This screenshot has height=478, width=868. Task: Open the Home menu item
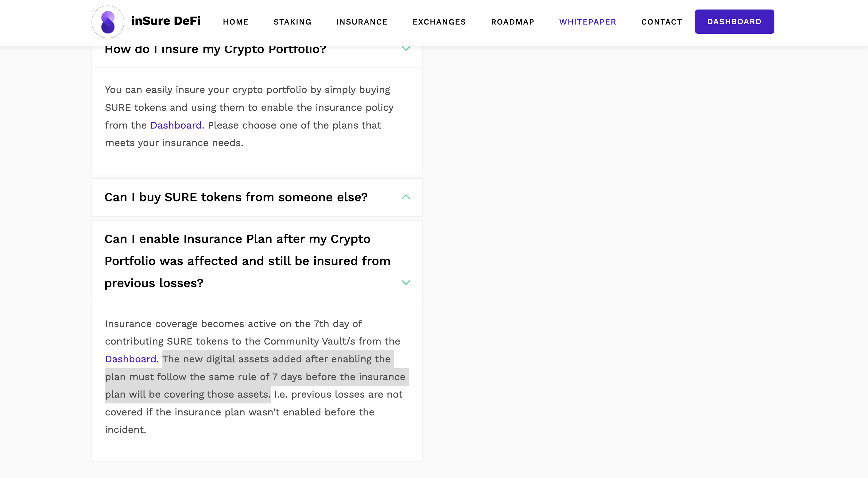click(x=235, y=22)
